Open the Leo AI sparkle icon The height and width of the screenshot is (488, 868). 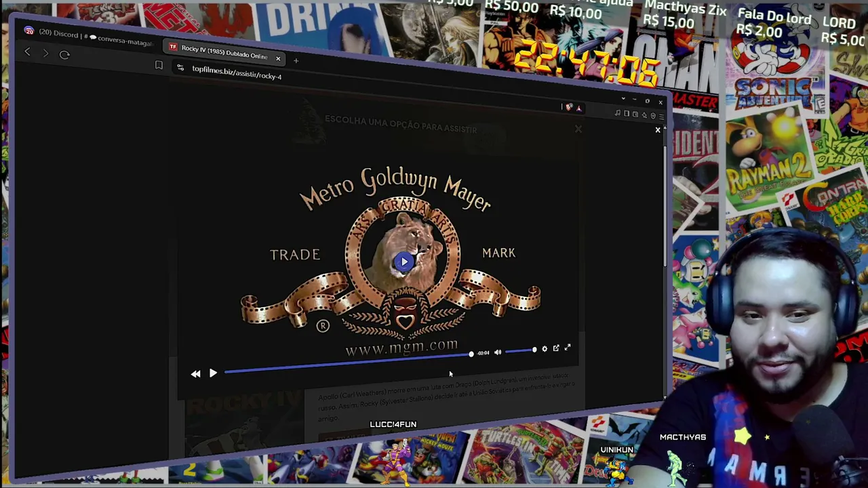(x=644, y=115)
